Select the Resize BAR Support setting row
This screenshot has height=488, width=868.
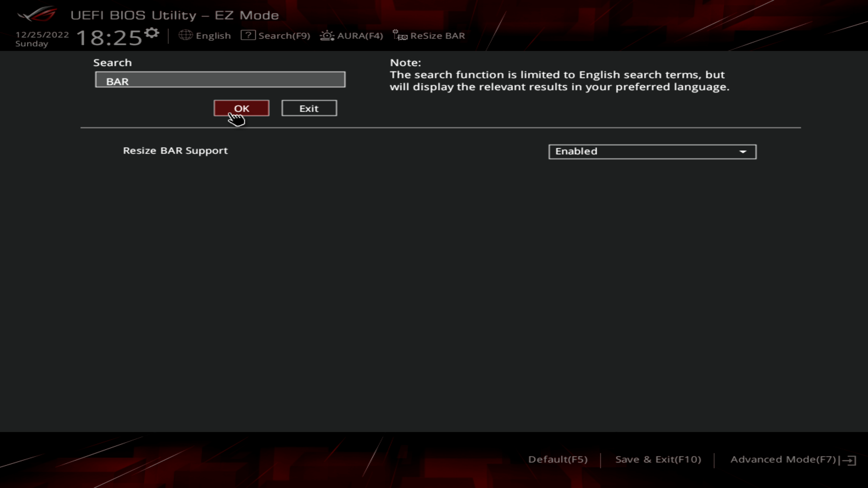[x=176, y=150]
